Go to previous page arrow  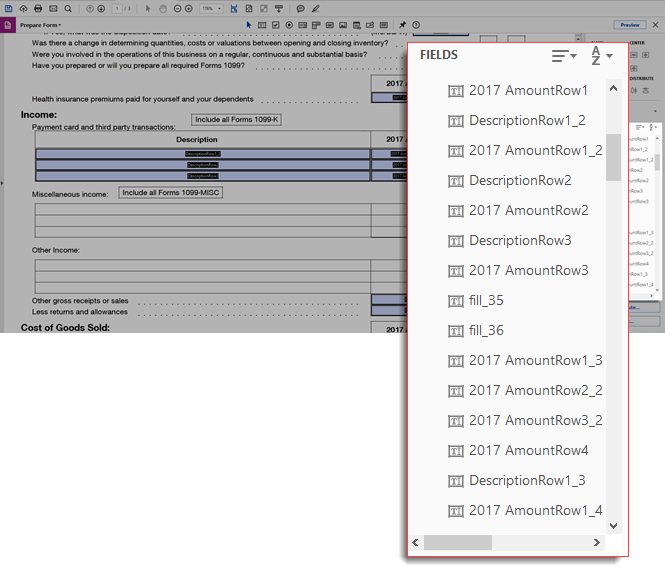89,8
